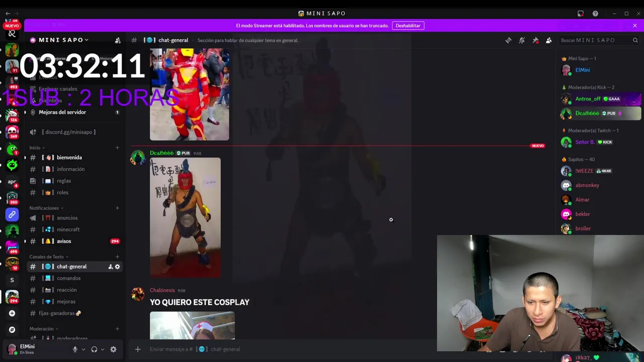This screenshot has width=644, height=362.
Task: Open the red armored cosplay image
Action: 189,95
